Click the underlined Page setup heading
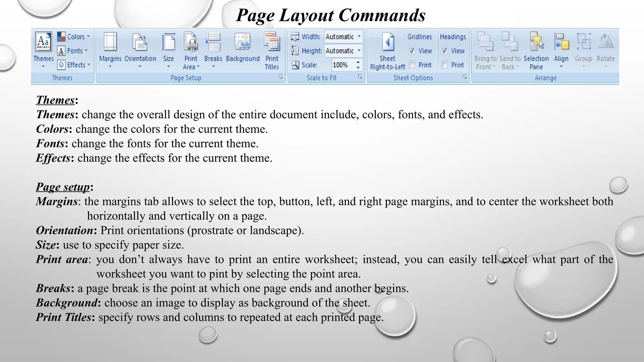This screenshot has height=362, width=644. click(x=63, y=187)
